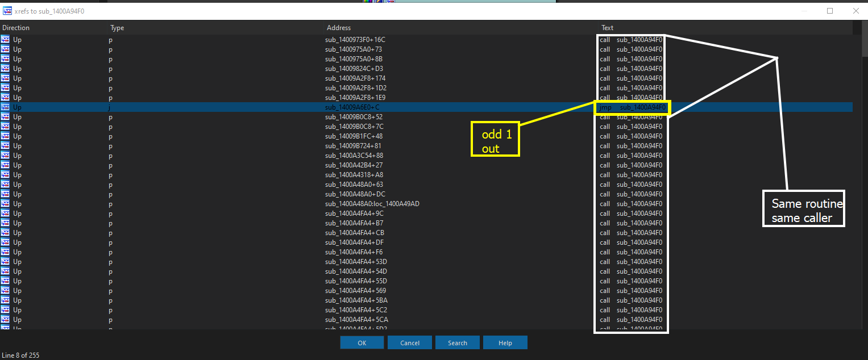Screen dimensions: 868x360
Task: Click the icon for the sub_1400A4318+A8 xref
Action: click(5, 175)
